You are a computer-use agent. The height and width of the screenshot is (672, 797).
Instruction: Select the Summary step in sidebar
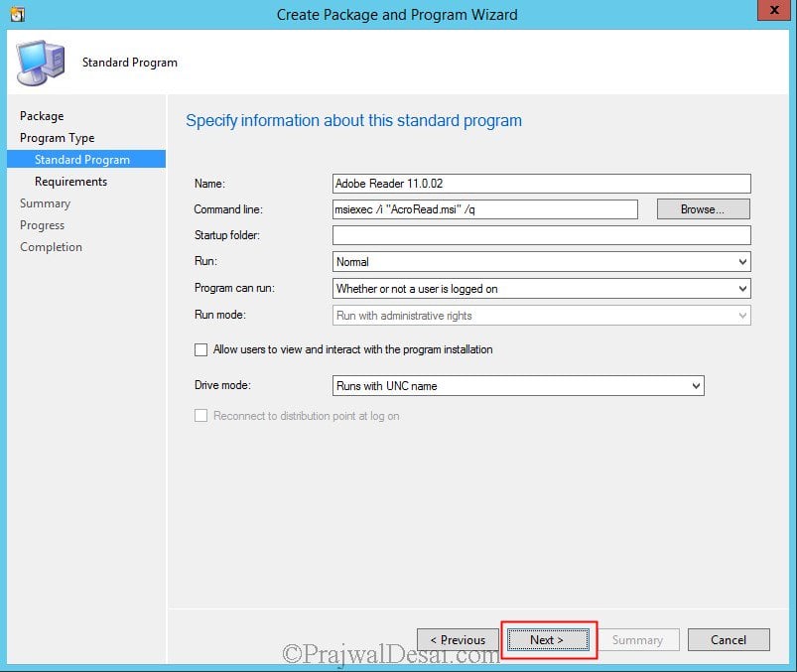coord(45,203)
